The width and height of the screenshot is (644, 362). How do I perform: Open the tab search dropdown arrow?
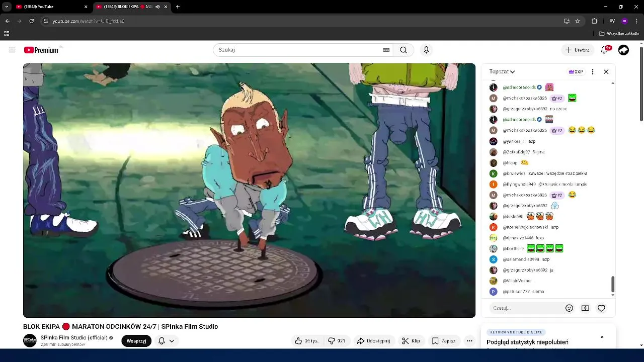pos(7,7)
